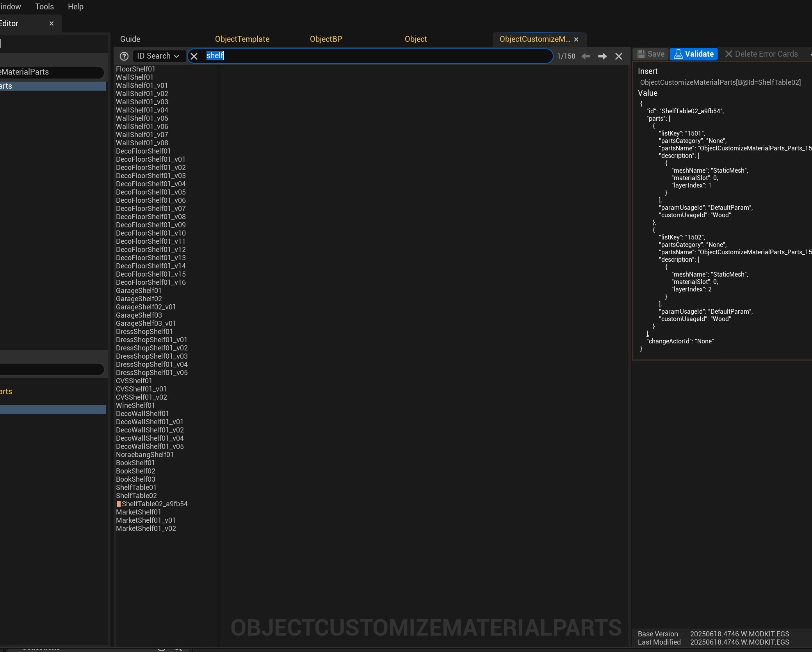
Task: Select DecoFloorShelf01_v05 entry
Action: 151,192
